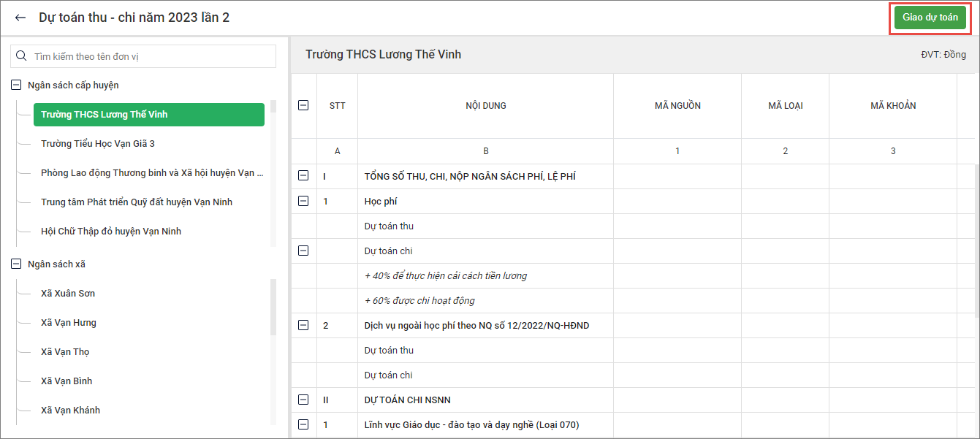Collapse the Dự toán chi row under Học phí
This screenshot has height=439, width=980.
[x=304, y=251]
